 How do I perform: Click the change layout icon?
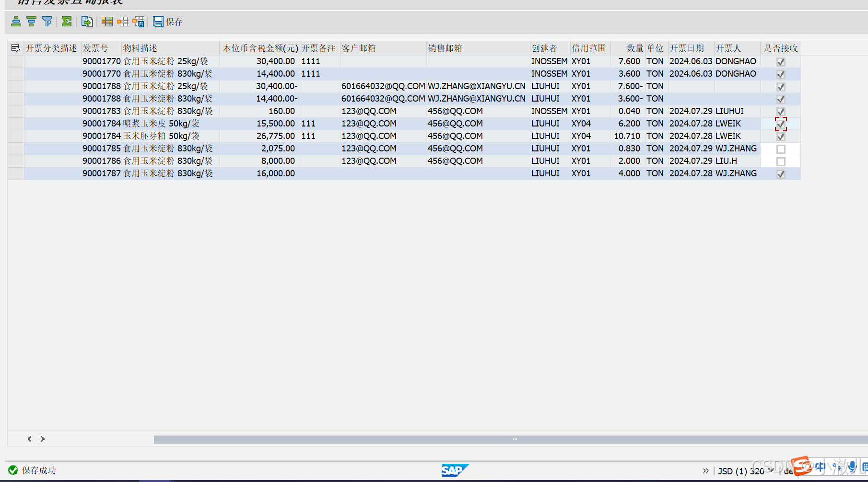click(122, 21)
